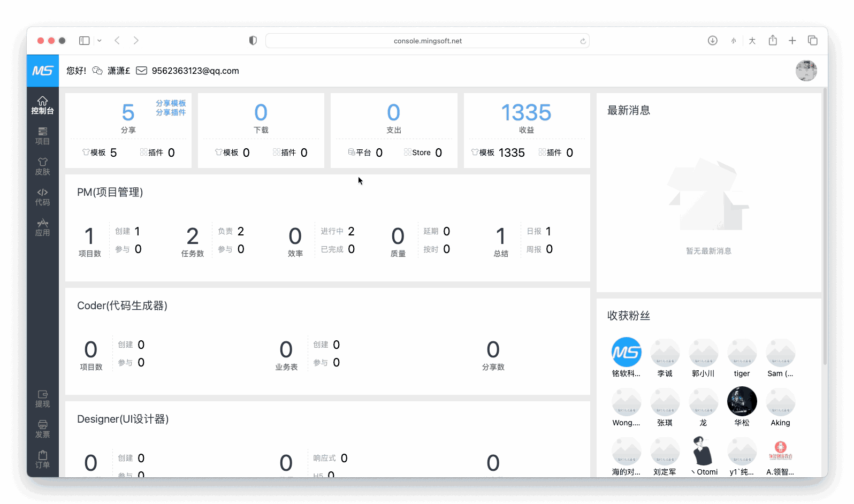Open the 项目 section in sidebar
Screen dimensions: 854x504
[x=42, y=136]
